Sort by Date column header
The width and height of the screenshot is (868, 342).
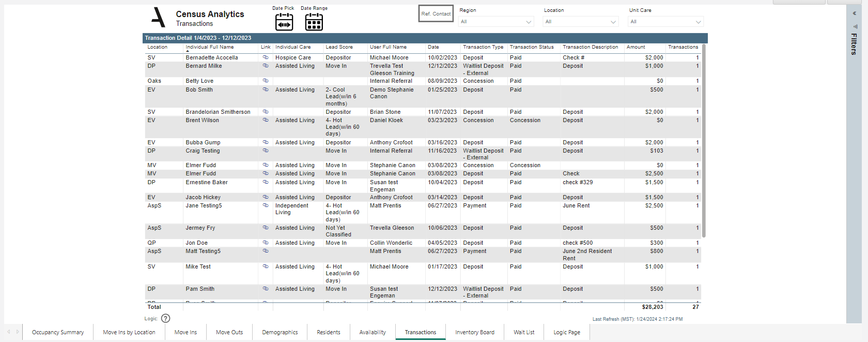pos(433,47)
